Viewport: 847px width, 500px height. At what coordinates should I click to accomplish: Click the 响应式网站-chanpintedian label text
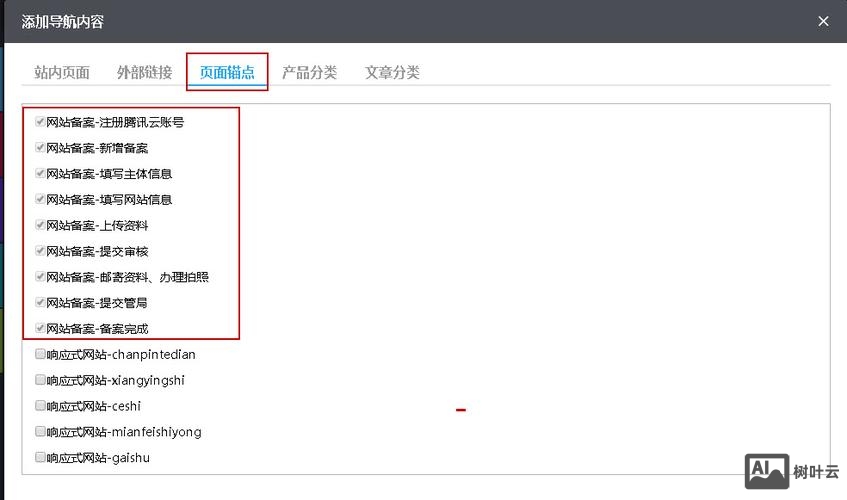point(121,354)
